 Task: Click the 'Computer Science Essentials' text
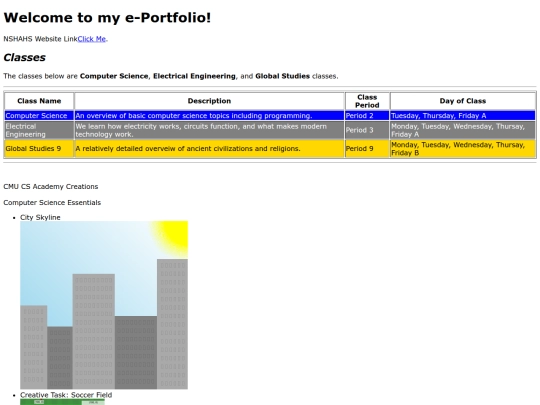pyautogui.click(x=52, y=202)
